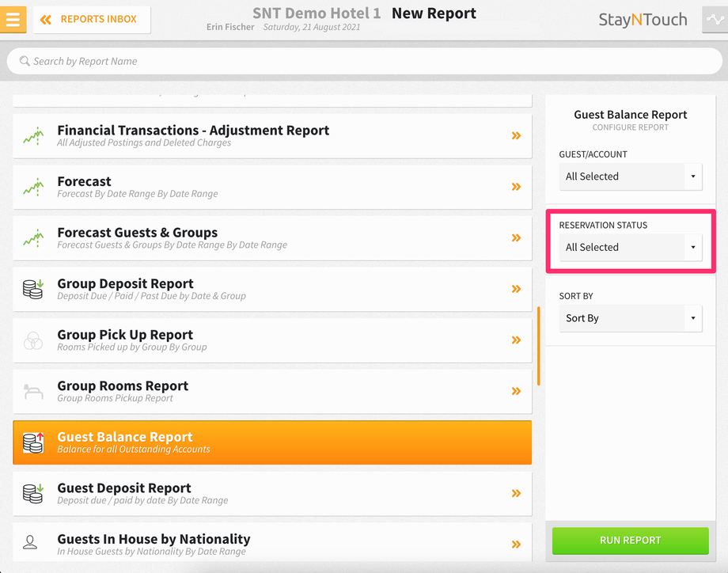Click the date Saturday, 21 August 2021

(x=312, y=27)
